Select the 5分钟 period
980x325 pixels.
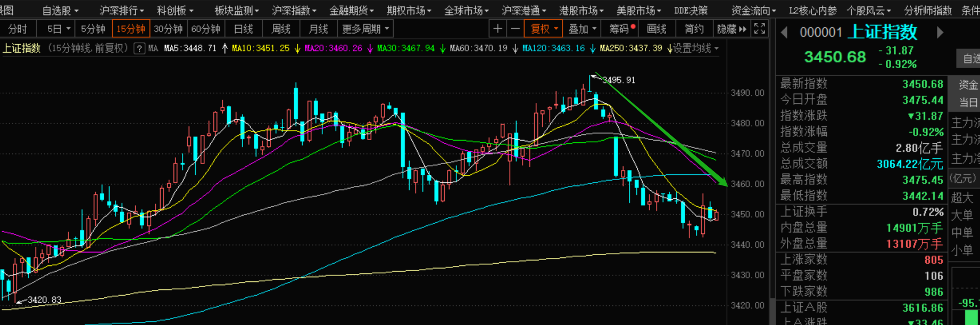point(93,29)
